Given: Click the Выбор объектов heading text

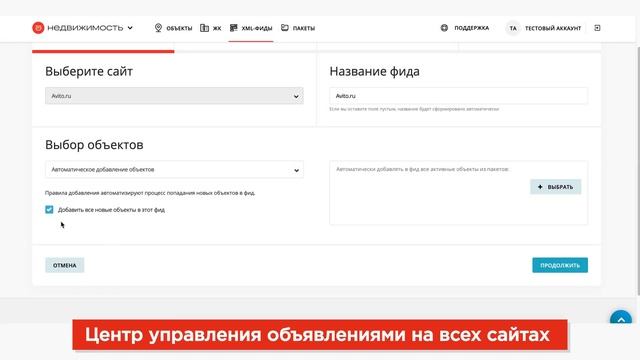Looking at the screenshot, I should click(x=94, y=145).
